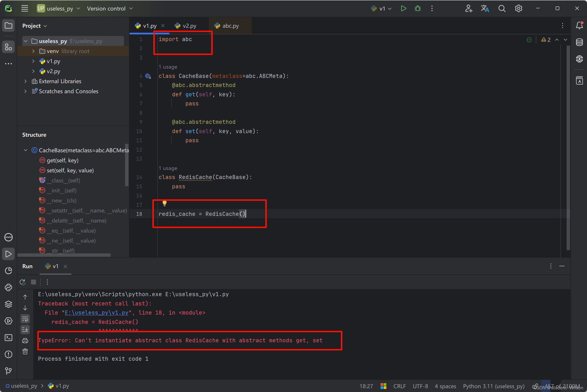Open Code With Me add-user icon
The image size is (587, 392).
pos(468,9)
